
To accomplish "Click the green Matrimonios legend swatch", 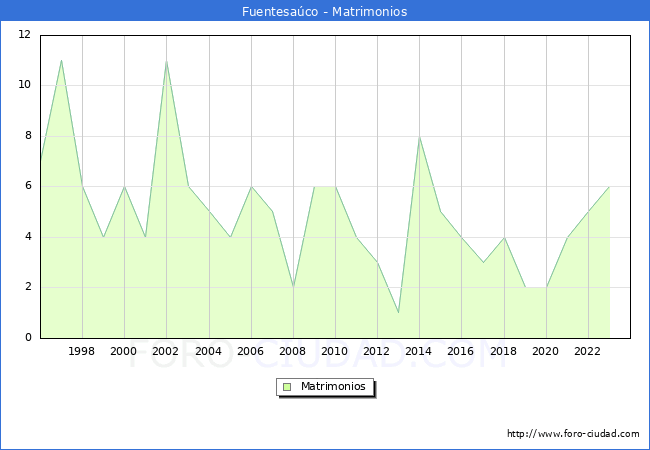I will point(287,387).
